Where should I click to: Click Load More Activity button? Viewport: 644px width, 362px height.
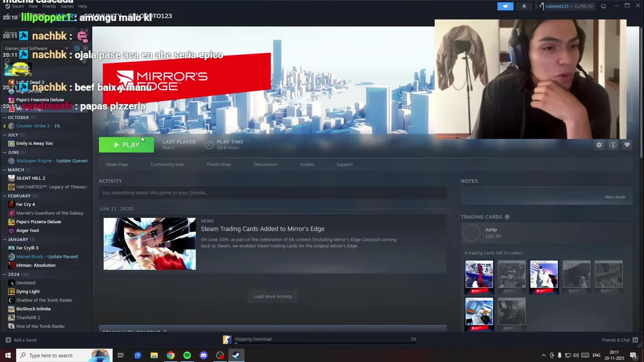coord(273,296)
